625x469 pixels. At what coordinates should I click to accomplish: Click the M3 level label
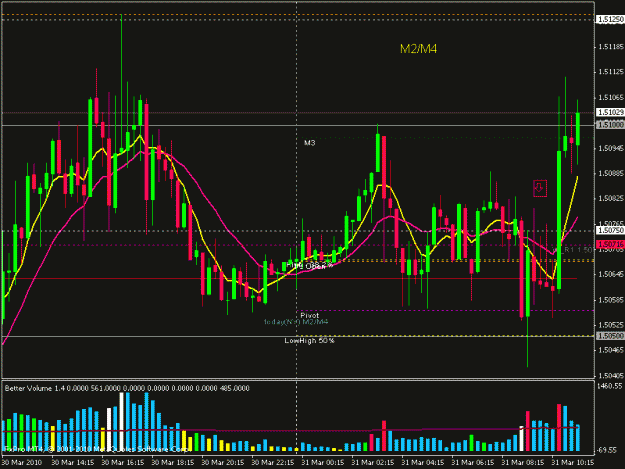click(310, 143)
